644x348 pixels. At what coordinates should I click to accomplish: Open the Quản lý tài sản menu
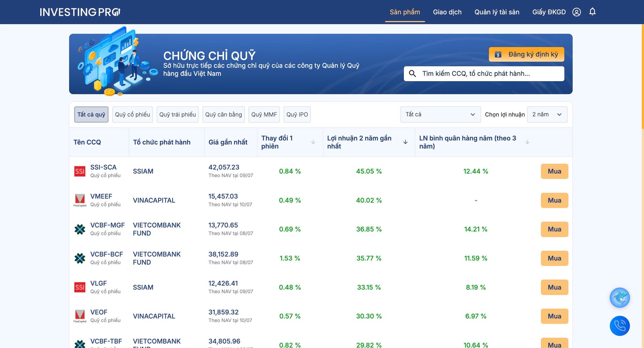(497, 12)
